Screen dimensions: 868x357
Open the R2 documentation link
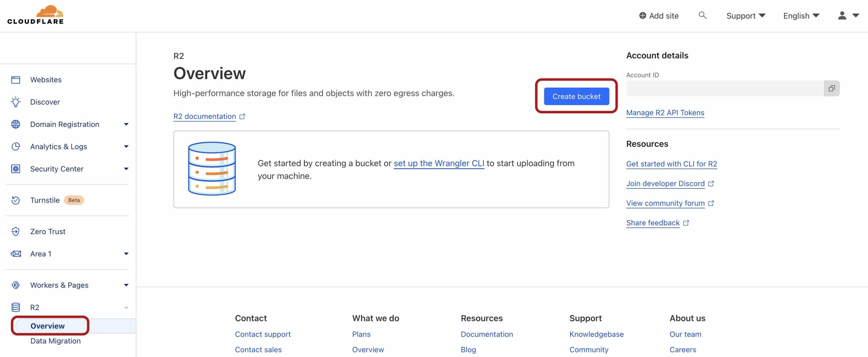[205, 116]
